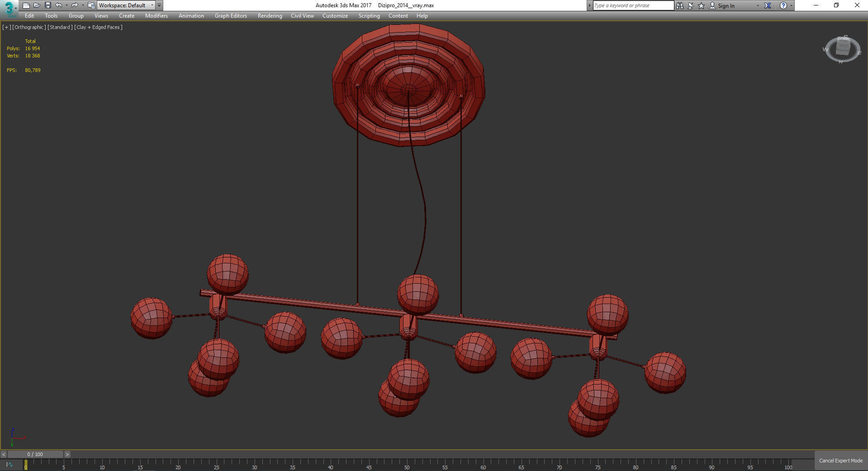Step timeline forward with right arrow
The height and width of the screenshot is (471, 868).
point(67,454)
